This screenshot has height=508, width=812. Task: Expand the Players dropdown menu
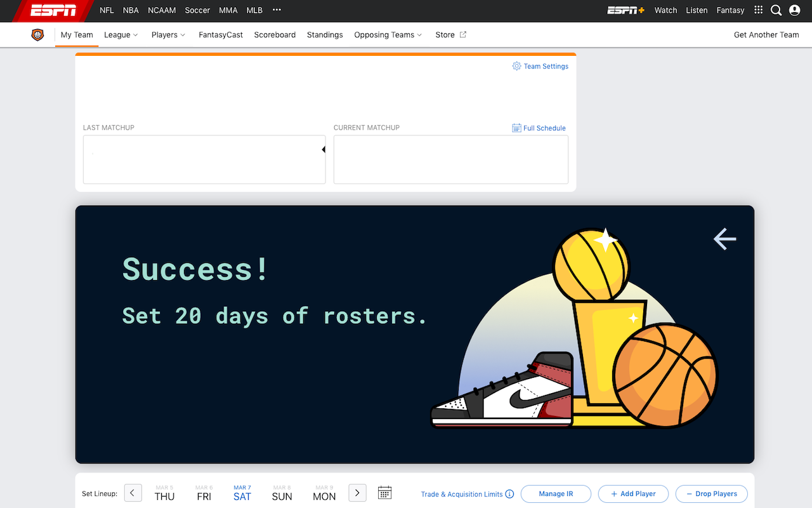tap(168, 35)
